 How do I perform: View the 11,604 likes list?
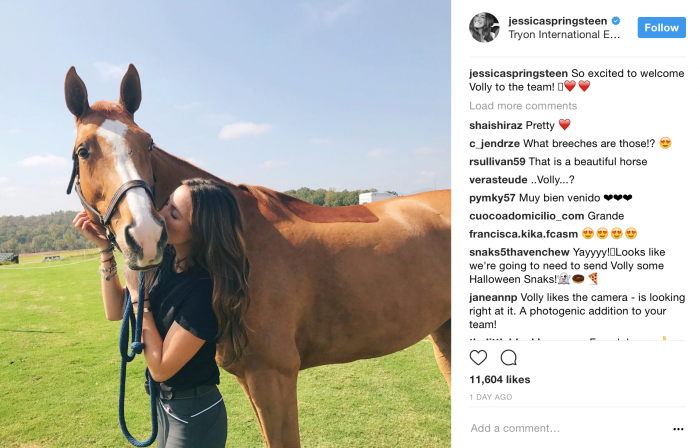500,380
